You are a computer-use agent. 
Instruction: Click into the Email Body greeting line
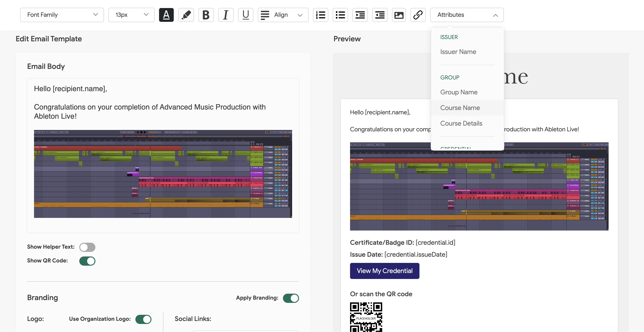[71, 89]
